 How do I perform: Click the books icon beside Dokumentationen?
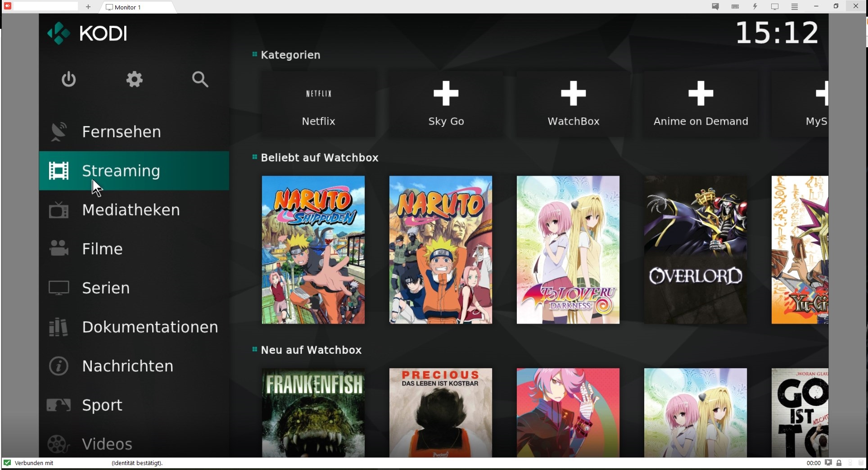point(59,327)
